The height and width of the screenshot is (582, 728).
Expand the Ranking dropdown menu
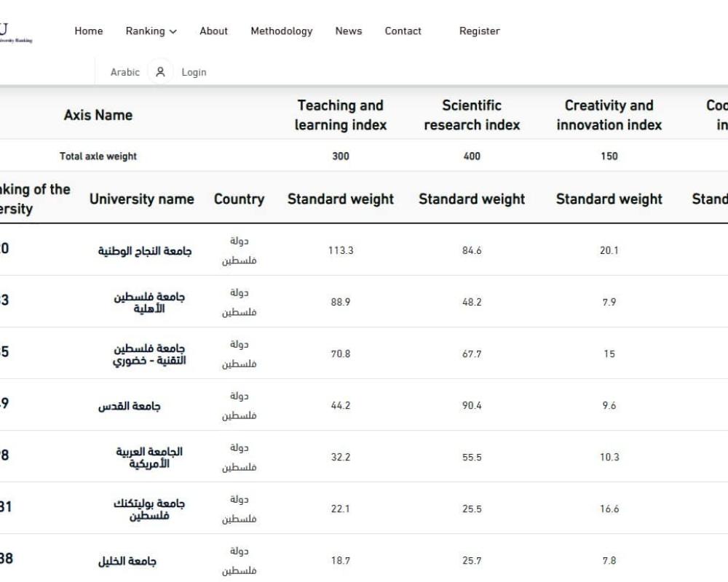[151, 31]
